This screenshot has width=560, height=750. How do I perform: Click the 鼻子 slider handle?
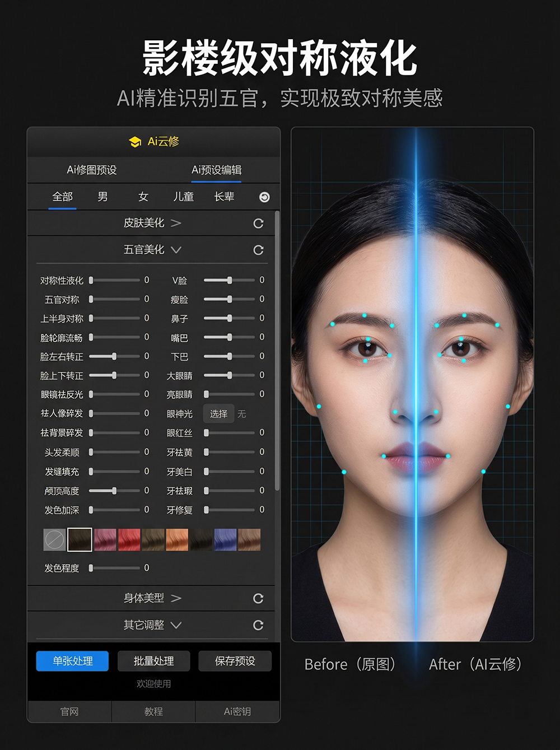[230, 318]
